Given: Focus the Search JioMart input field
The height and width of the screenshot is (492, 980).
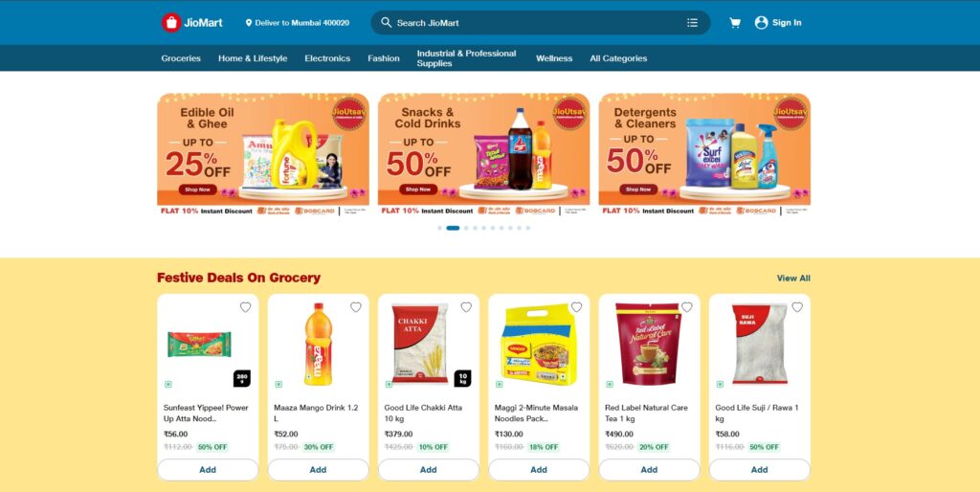Looking at the screenshot, I should pyautogui.click(x=540, y=23).
